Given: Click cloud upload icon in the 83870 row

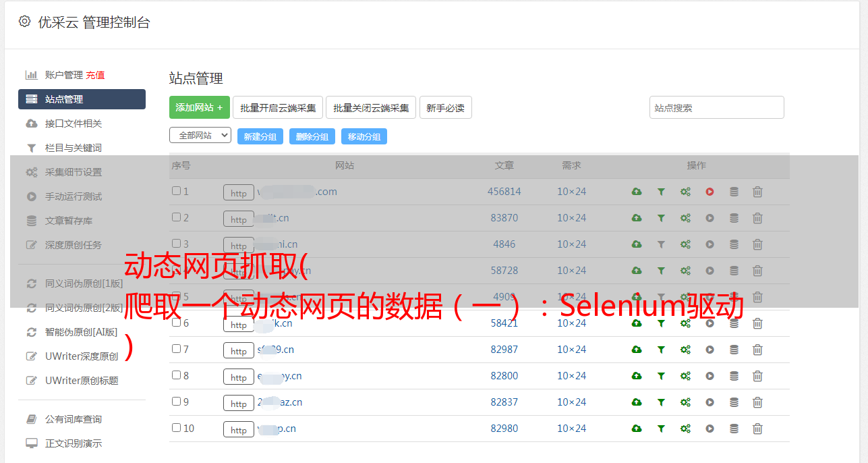Looking at the screenshot, I should click(637, 218).
